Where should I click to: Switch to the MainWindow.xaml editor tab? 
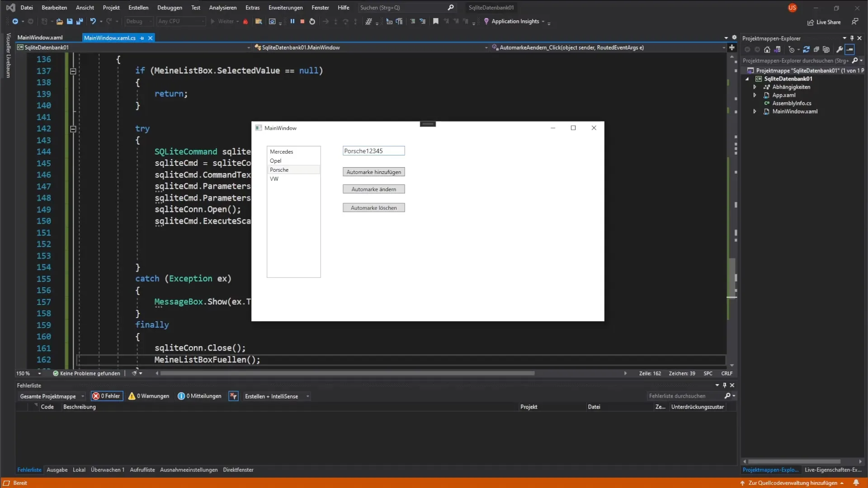[40, 38]
